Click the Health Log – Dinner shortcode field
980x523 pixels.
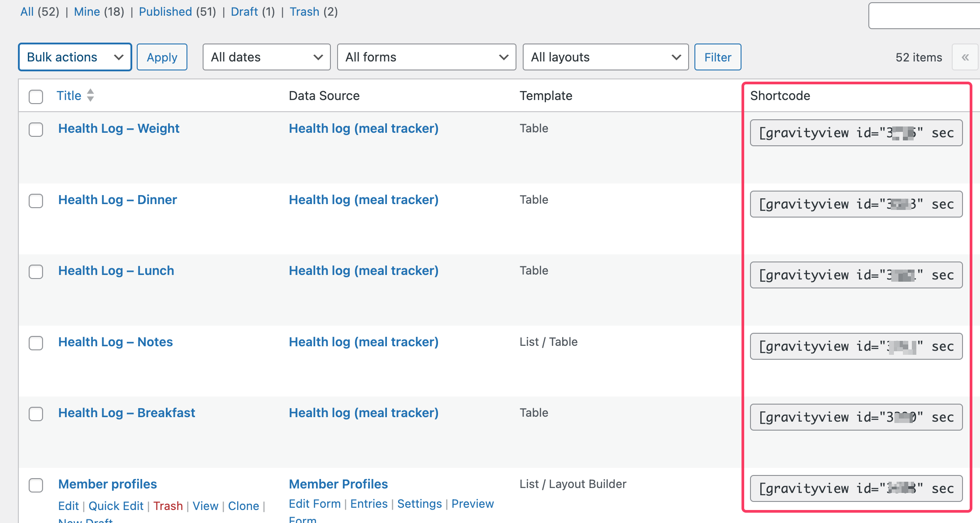(856, 204)
